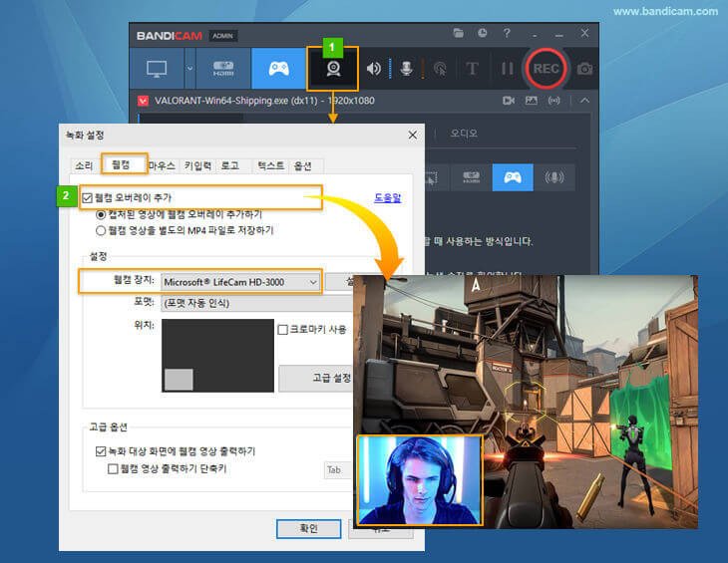Screen dimensions: 728x563
Task: Start recording with REC button
Action: [x=546, y=69]
